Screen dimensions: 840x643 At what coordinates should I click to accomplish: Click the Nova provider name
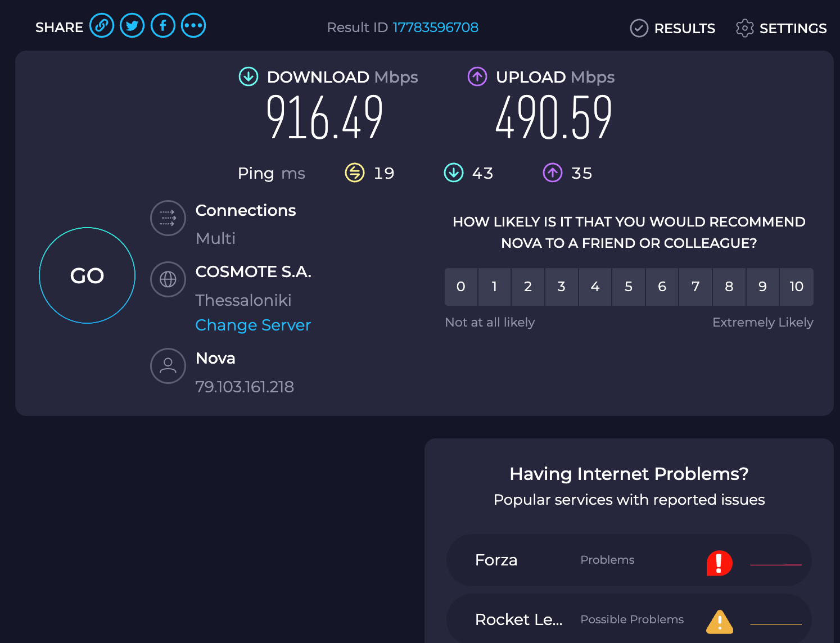click(x=215, y=358)
